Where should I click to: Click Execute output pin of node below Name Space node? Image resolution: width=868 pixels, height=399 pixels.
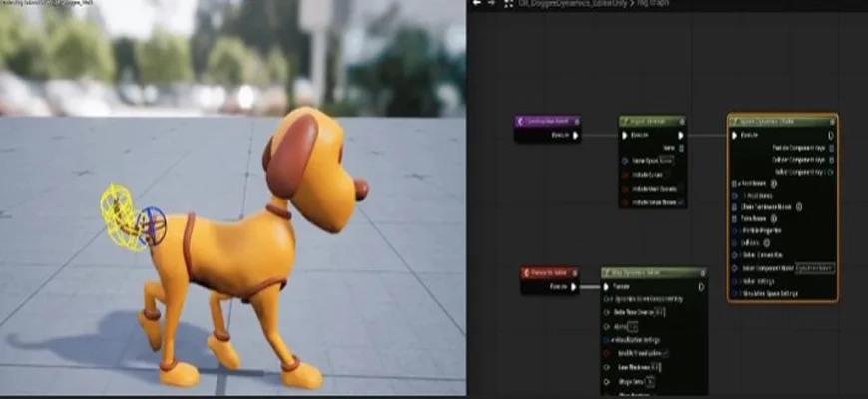coord(701,286)
